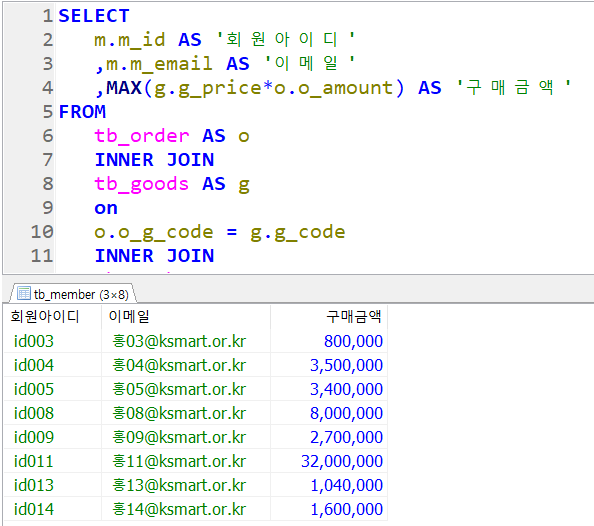Place cursor on FROM keyword
Viewport: 594px width, 526px height.
[x=82, y=112]
